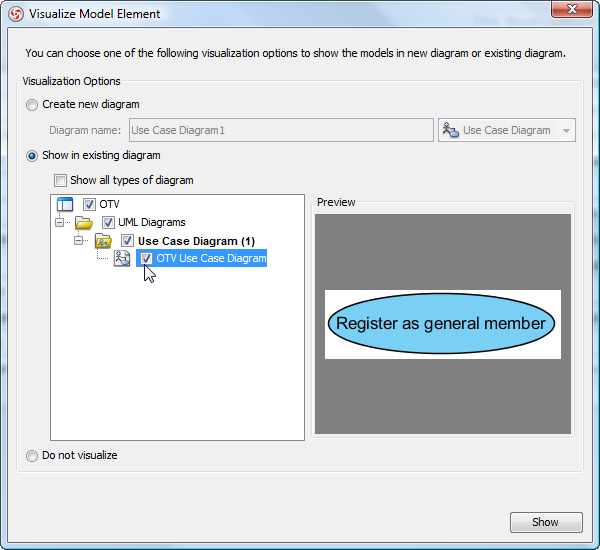600x550 pixels.
Task: Select the Show in existing diagram option
Action: tap(32, 156)
